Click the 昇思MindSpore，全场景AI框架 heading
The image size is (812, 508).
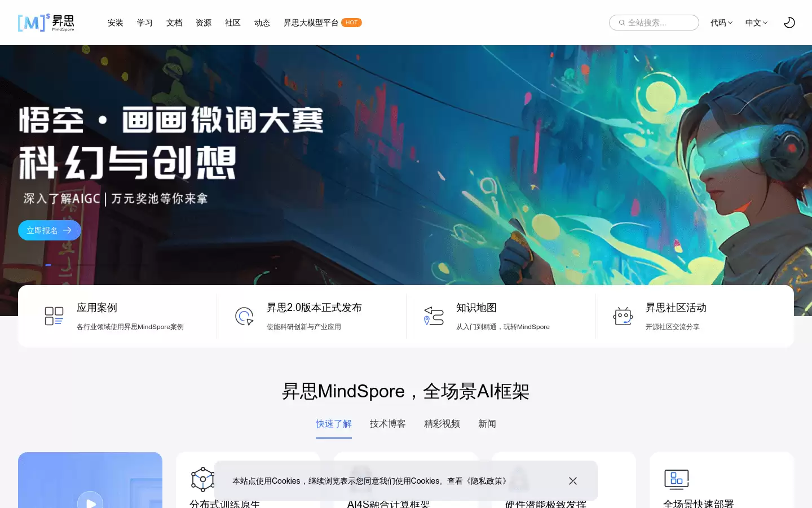point(405,391)
